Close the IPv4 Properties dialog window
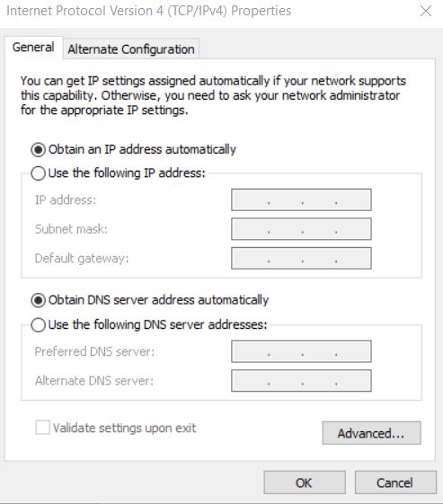Viewport: 443px width, 504px height. [x=426, y=12]
